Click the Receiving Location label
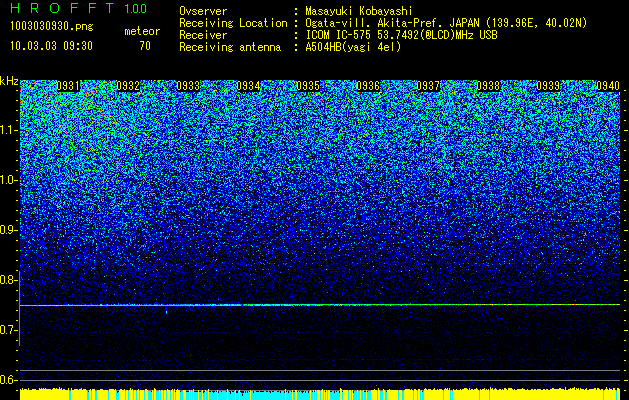This screenshot has height=400, width=629. [x=233, y=23]
